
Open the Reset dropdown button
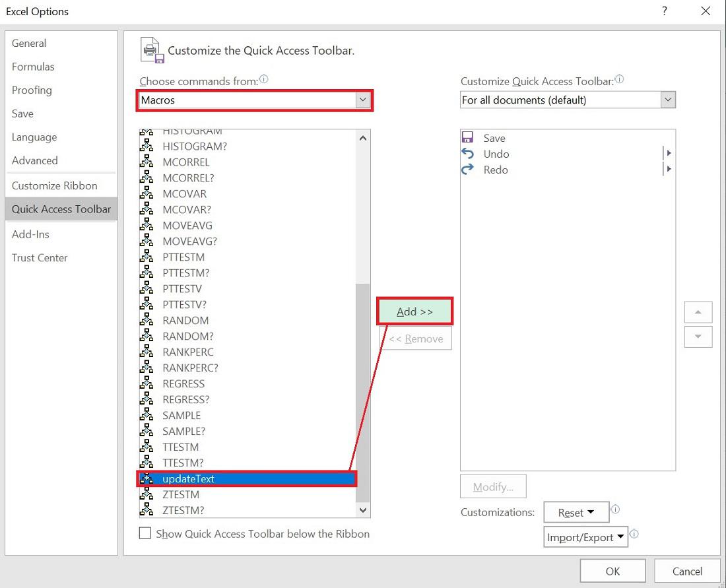click(x=576, y=513)
